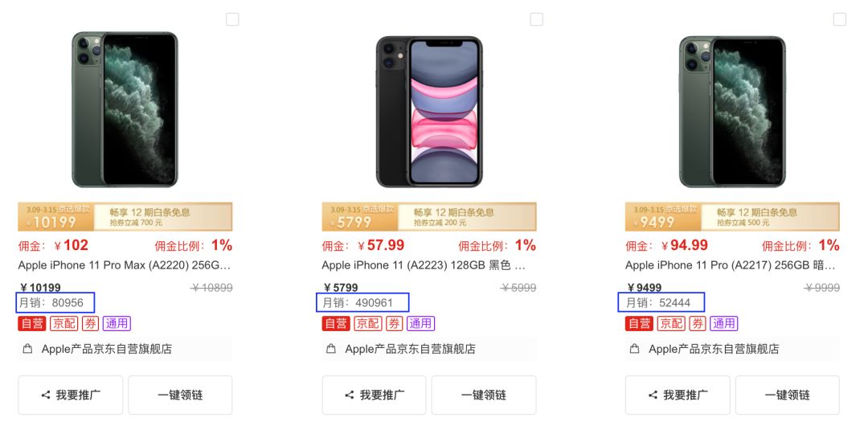
Task: Click the shop bag icon under iPhone 11 128GB
Action: [330, 349]
